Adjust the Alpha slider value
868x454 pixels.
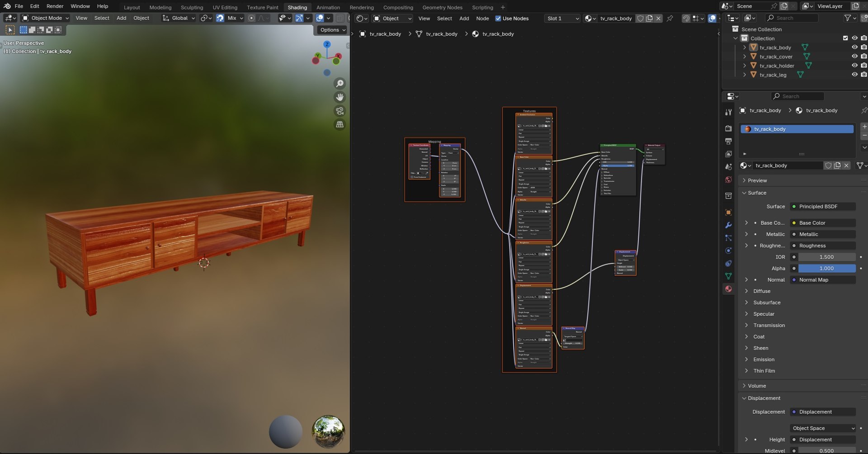826,269
